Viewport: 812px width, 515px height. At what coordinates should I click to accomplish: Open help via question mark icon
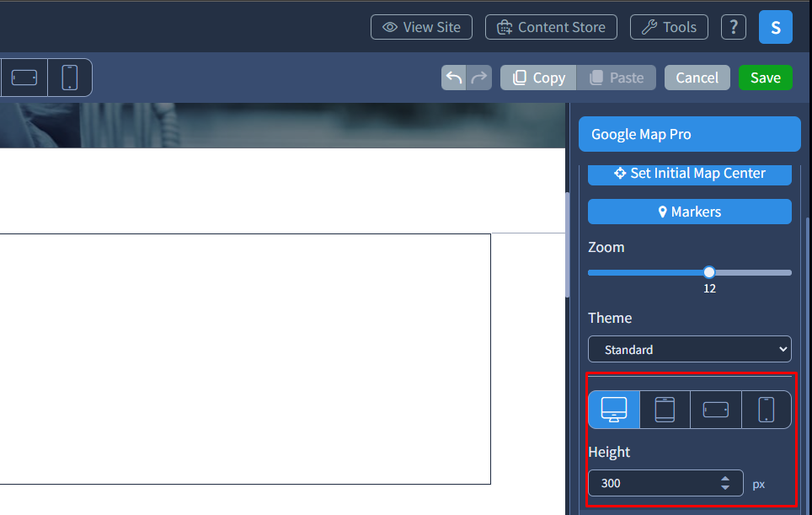click(x=734, y=27)
